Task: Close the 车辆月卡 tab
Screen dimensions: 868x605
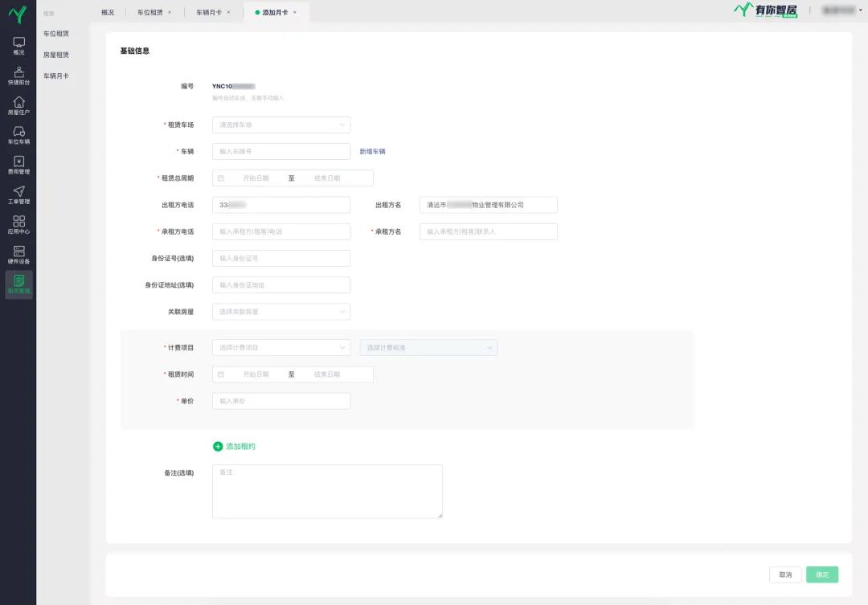Action: pyautogui.click(x=228, y=12)
